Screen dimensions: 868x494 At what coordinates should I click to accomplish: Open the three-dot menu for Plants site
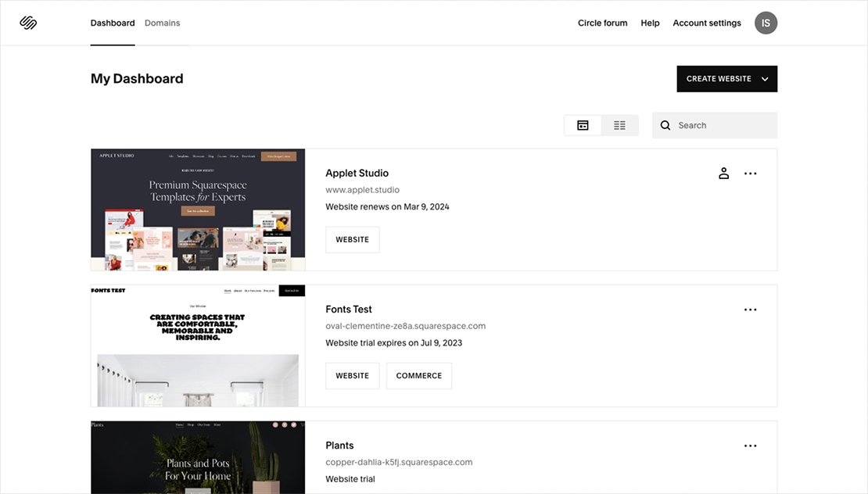click(x=751, y=445)
